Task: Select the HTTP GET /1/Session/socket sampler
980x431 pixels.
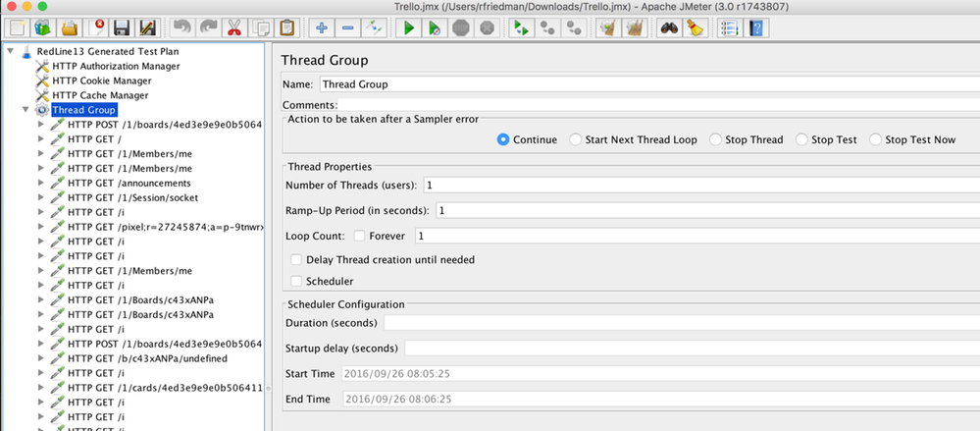Action: coord(133,197)
